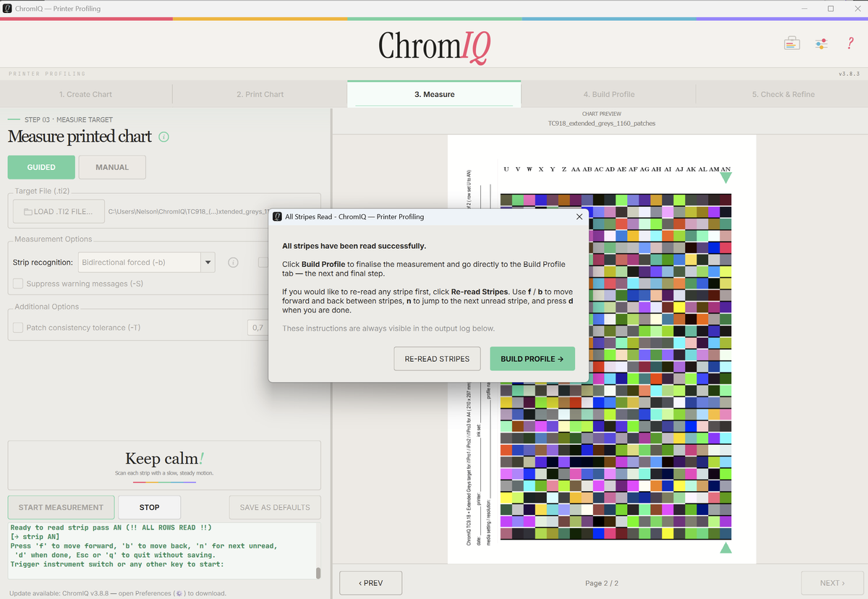
Task: Open the Strip recognition dropdown arrow
Action: 208,263
